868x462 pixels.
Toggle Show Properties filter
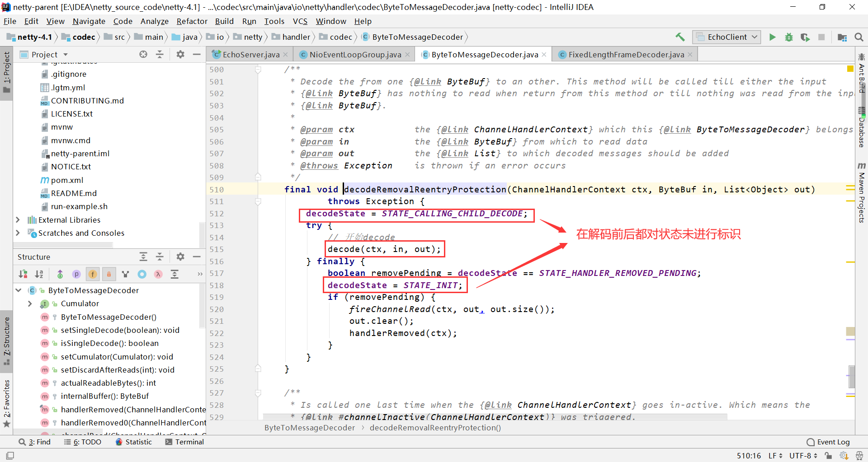(76, 274)
